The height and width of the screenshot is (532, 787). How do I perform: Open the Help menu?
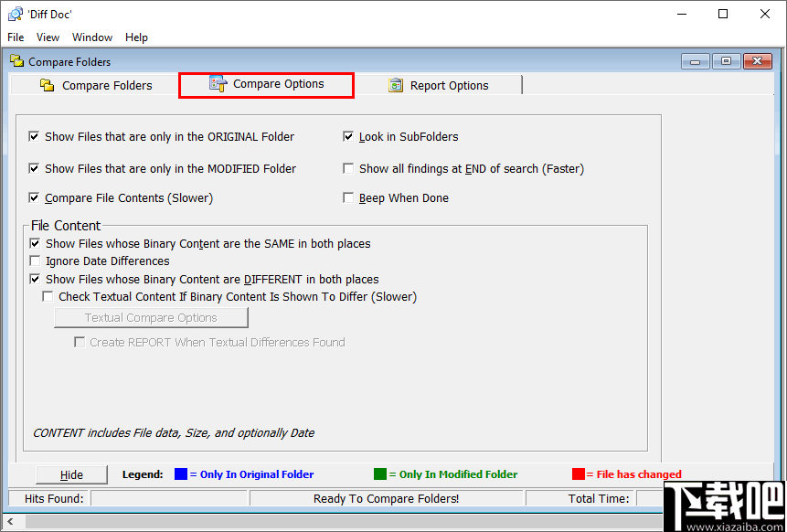(136, 37)
